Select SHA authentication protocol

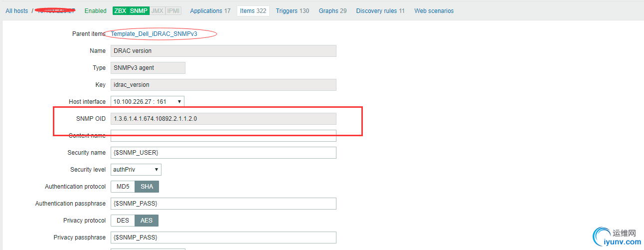(147, 187)
